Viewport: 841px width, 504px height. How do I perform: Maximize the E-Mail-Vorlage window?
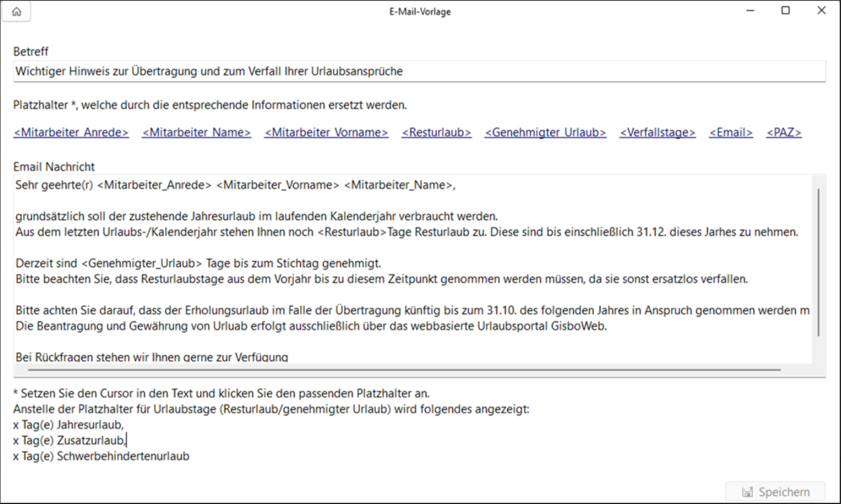pos(786,11)
